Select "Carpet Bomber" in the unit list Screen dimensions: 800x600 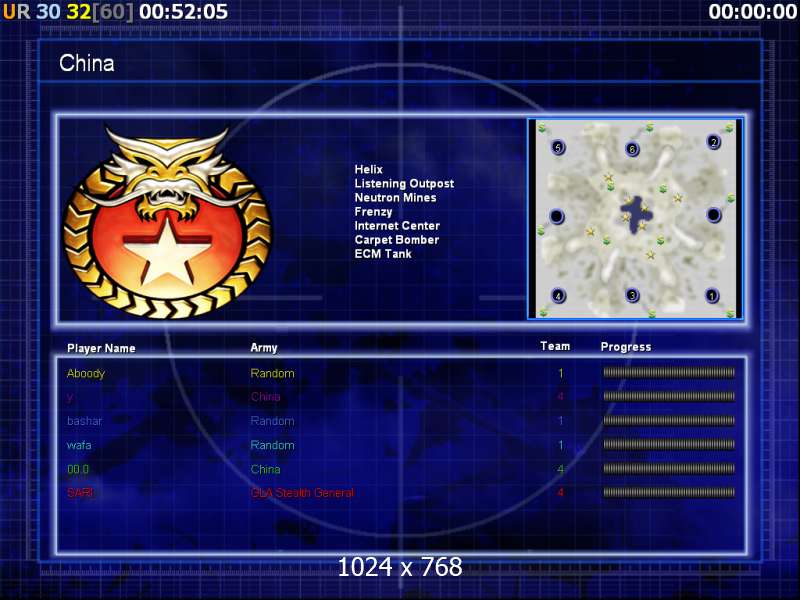pyautogui.click(x=396, y=240)
